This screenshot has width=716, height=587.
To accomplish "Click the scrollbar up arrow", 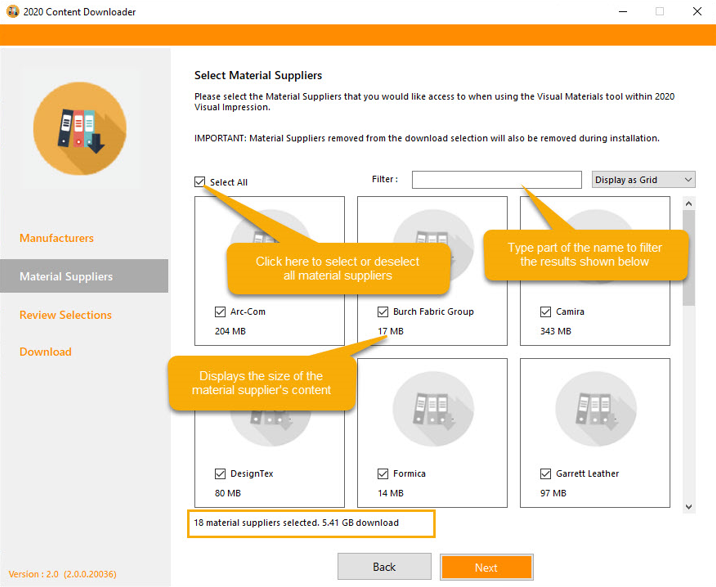I will click(689, 204).
